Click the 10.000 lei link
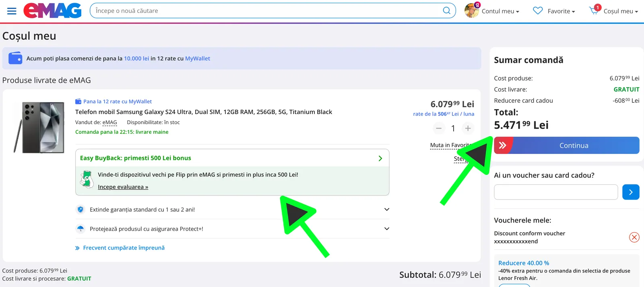Viewport: 644px width, 287px height. tap(136, 58)
